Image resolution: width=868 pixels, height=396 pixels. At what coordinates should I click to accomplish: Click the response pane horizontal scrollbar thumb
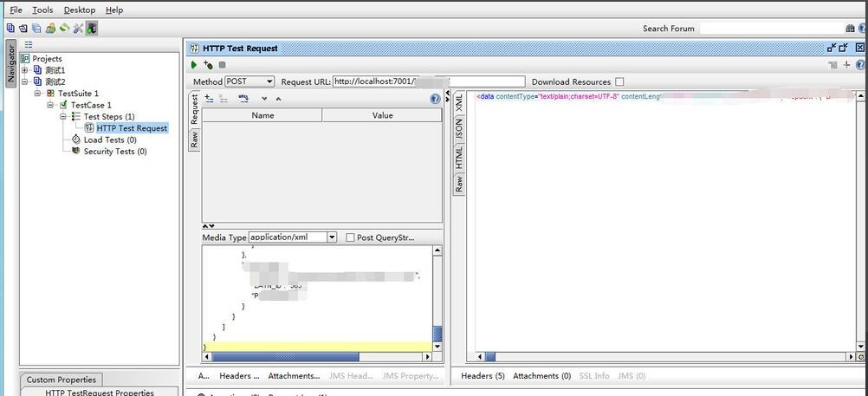[x=490, y=357]
